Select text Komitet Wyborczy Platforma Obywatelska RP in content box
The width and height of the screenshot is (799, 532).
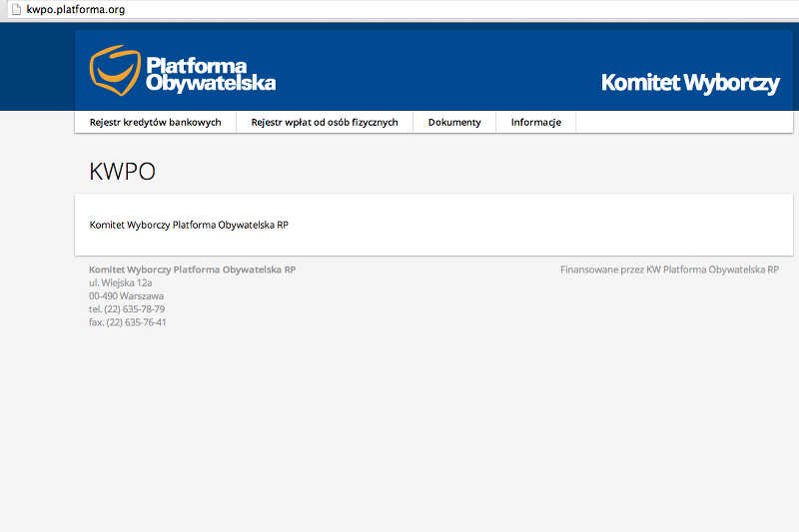click(x=189, y=225)
